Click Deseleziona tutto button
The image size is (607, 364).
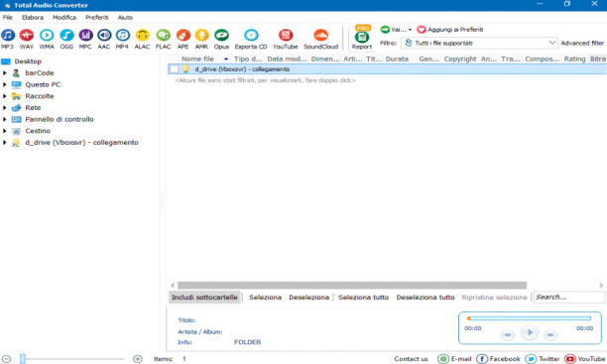tap(425, 298)
